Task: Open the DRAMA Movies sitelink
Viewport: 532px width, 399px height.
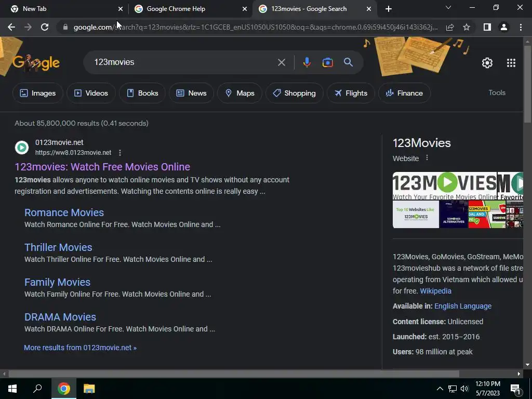Action: point(60,317)
